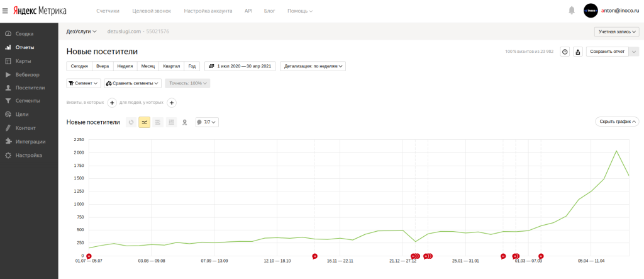The height and width of the screenshot is (279, 644).
Task: Select the Квартал period option
Action: 171,66
